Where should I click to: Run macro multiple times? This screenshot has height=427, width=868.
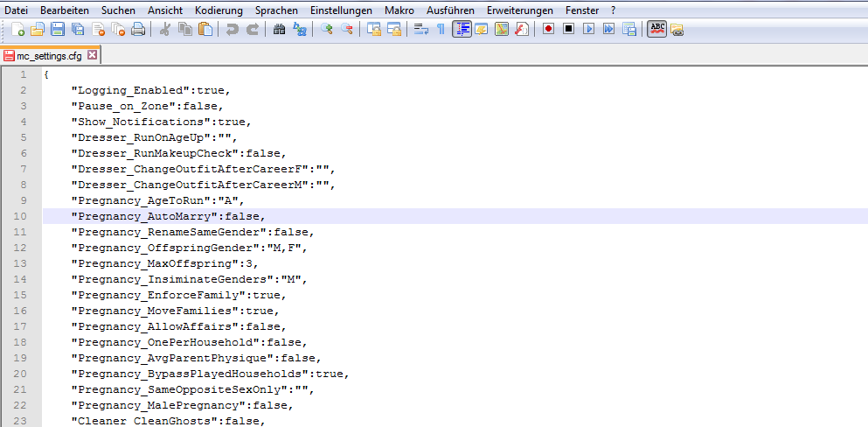pyautogui.click(x=609, y=30)
